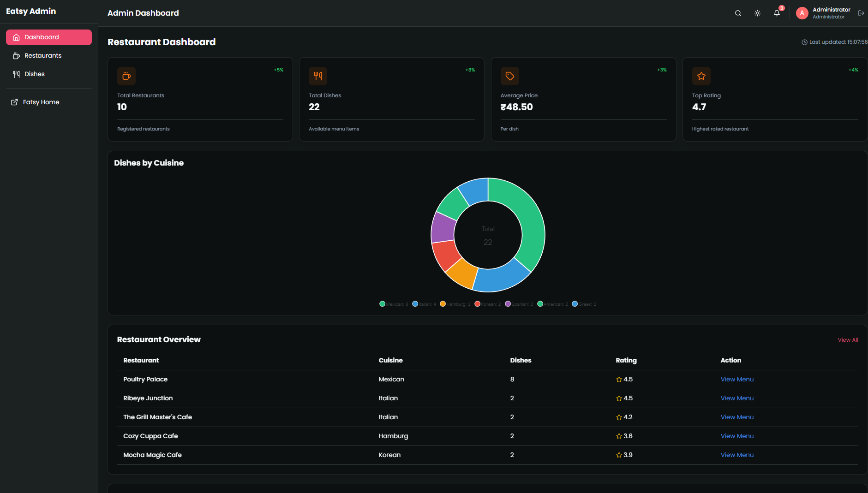Click View All in Restaurant Overview

848,340
